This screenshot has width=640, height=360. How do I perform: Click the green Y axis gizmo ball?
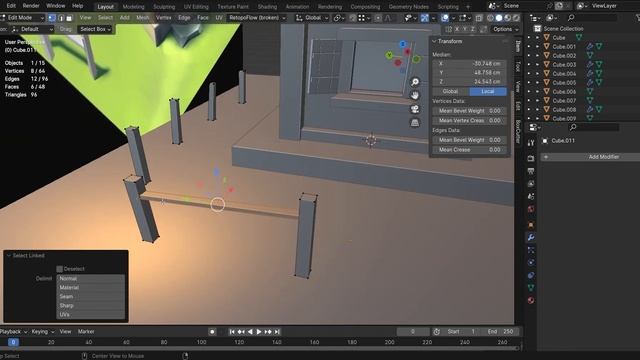pyautogui.click(x=389, y=55)
